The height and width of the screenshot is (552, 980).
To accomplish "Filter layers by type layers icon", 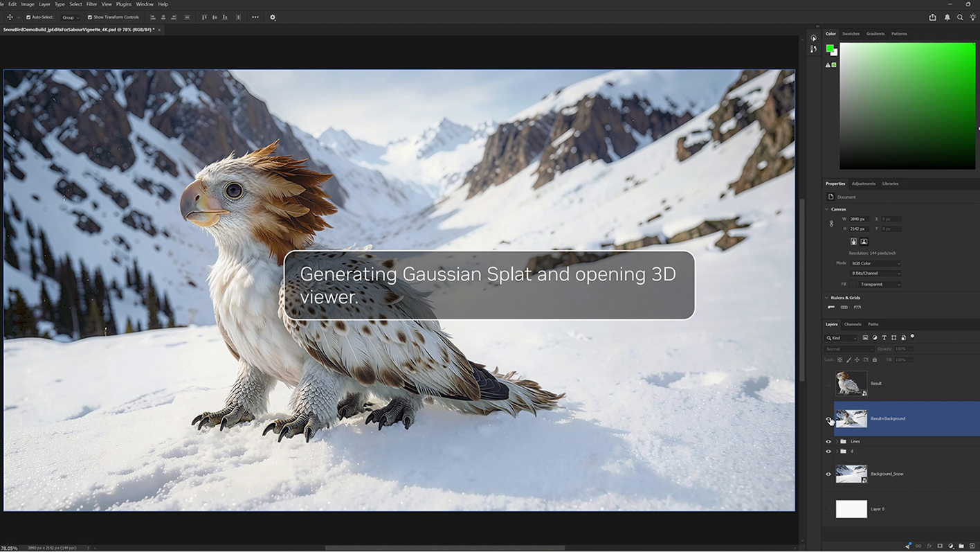I will pyautogui.click(x=884, y=338).
